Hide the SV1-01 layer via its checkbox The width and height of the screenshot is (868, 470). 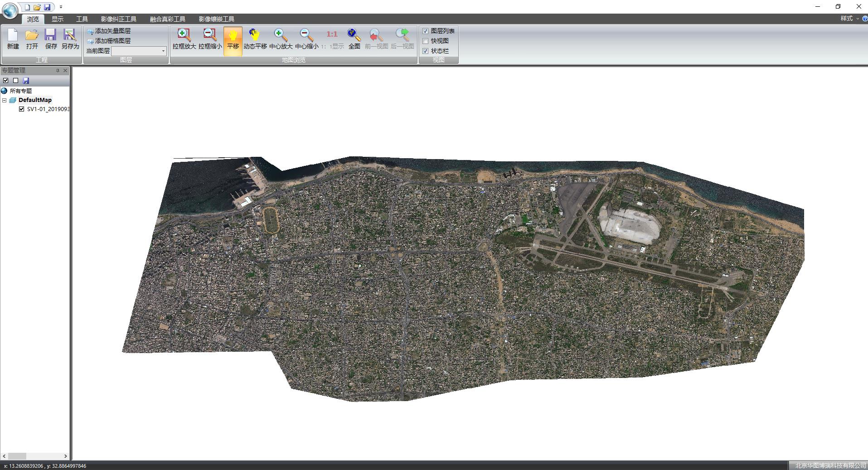click(21, 109)
